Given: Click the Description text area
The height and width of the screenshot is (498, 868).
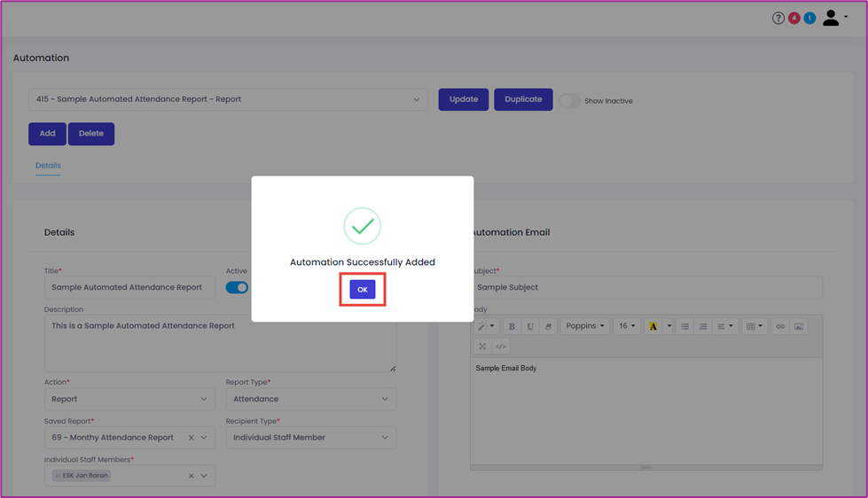Looking at the screenshot, I should click(x=220, y=344).
